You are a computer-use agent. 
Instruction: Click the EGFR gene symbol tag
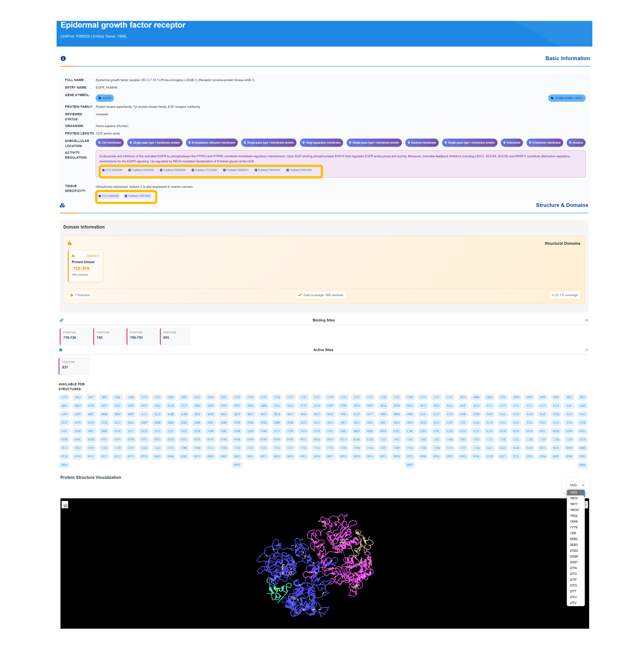coord(105,98)
